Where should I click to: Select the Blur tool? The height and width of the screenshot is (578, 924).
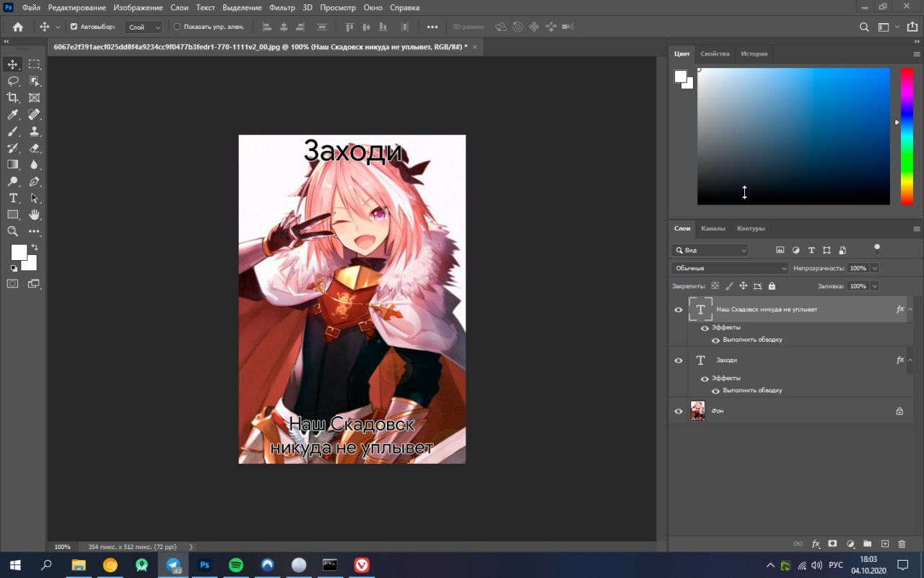34,164
